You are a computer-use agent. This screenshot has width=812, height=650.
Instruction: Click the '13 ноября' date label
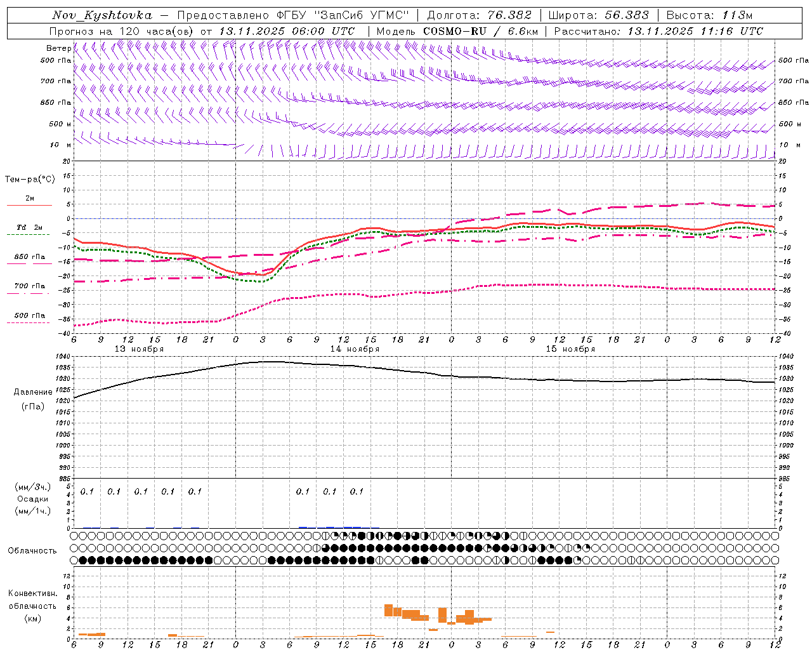[139, 349]
